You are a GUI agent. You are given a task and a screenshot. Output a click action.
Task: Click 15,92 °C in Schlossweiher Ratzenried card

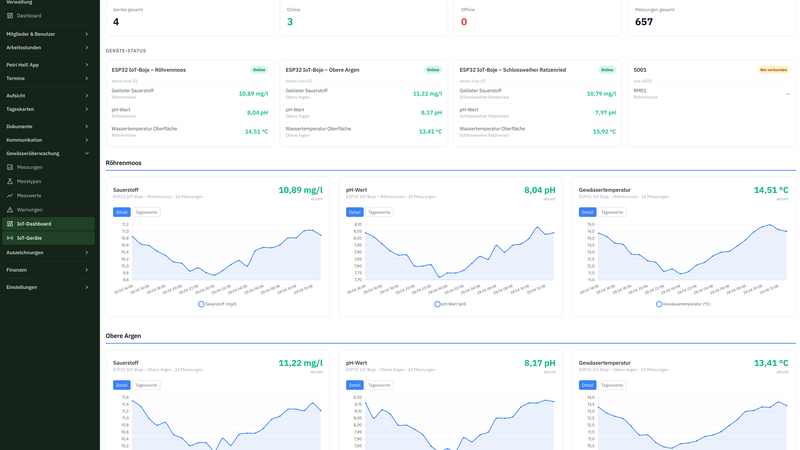click(605, 132)
